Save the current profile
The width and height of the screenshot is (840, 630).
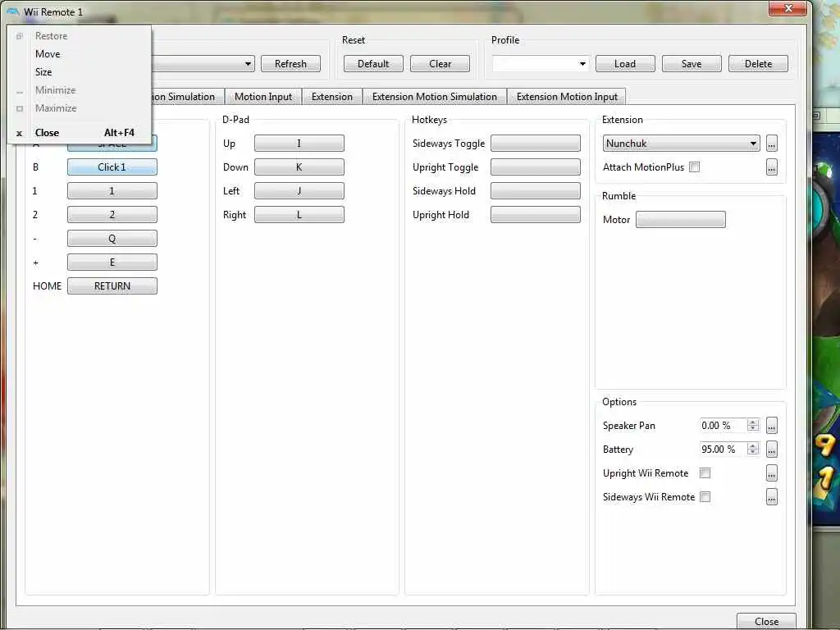point(692,64)
